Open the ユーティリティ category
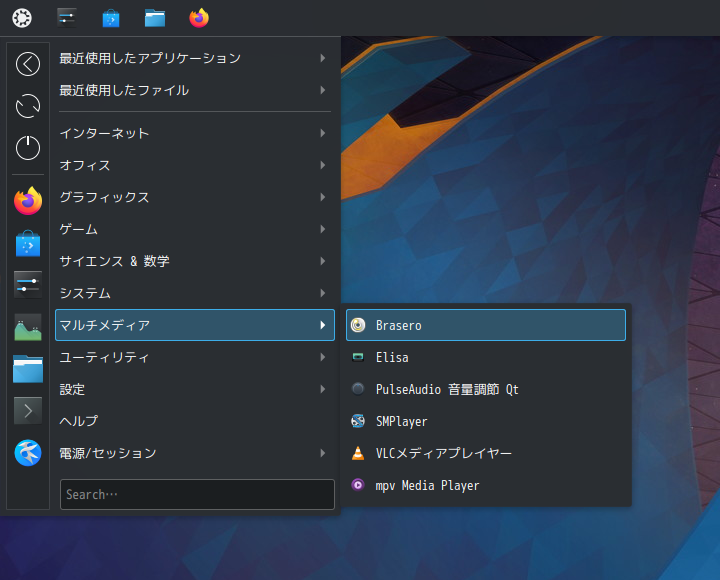The image size is (720, 580). 195,357
